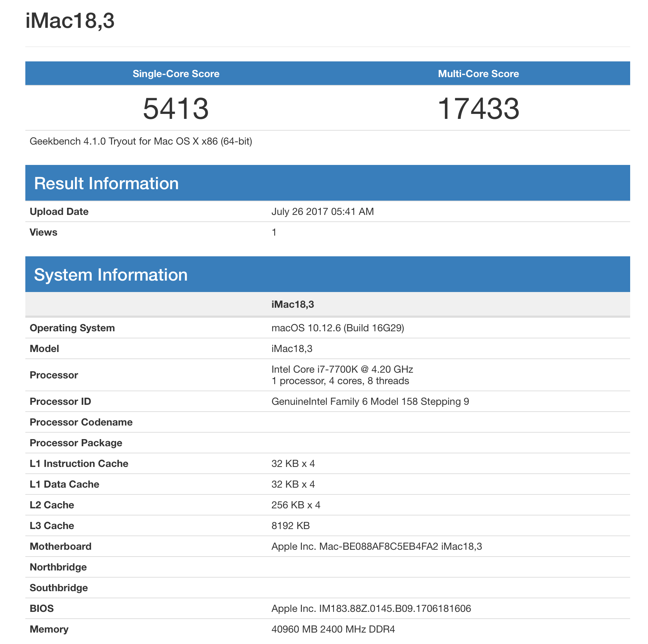Click the Processor Codename label

tap(81, 422)
